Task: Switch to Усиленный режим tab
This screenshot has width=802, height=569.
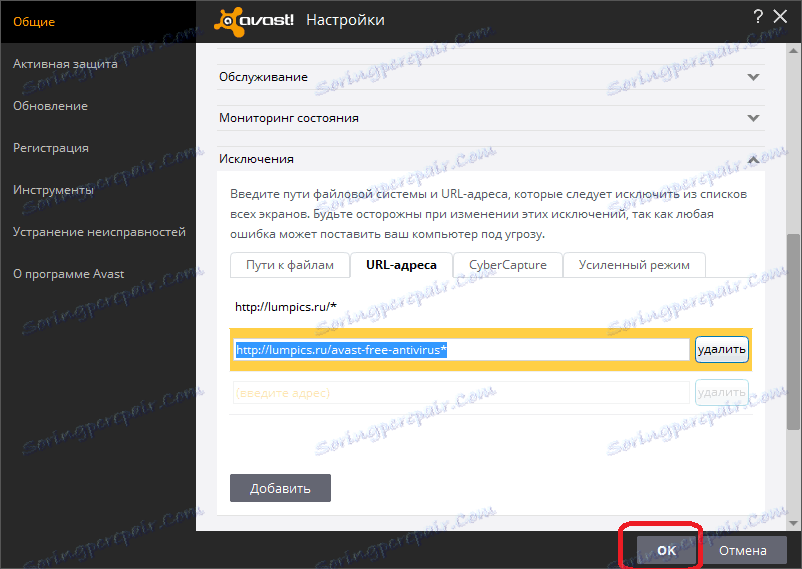Action: (x=634, y=265)
